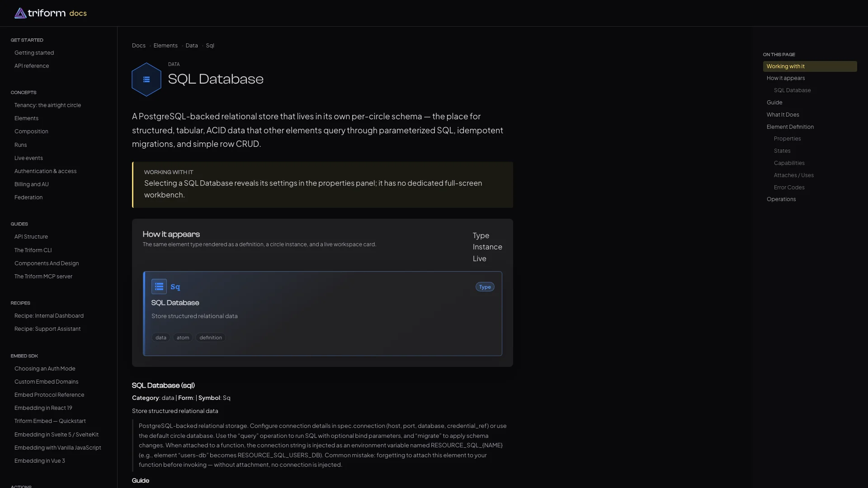
Task: Open the API Structure guide
Action: point(31,237)
